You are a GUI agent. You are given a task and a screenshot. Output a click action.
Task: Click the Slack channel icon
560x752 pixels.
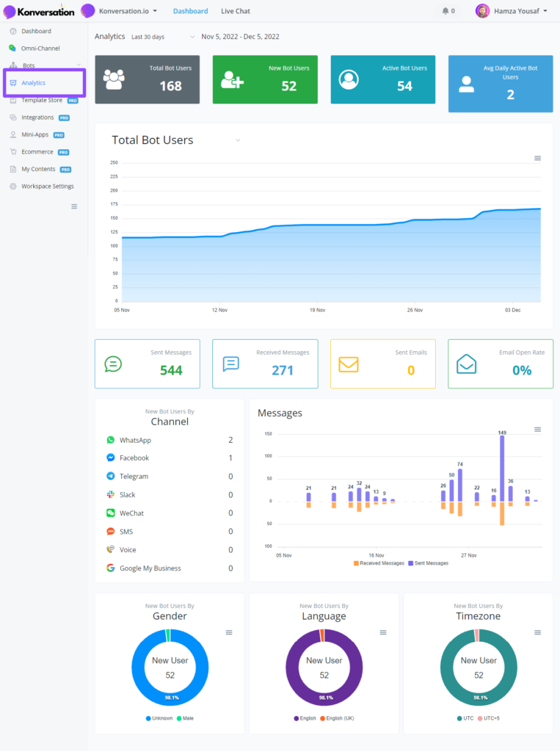point(111,494)
